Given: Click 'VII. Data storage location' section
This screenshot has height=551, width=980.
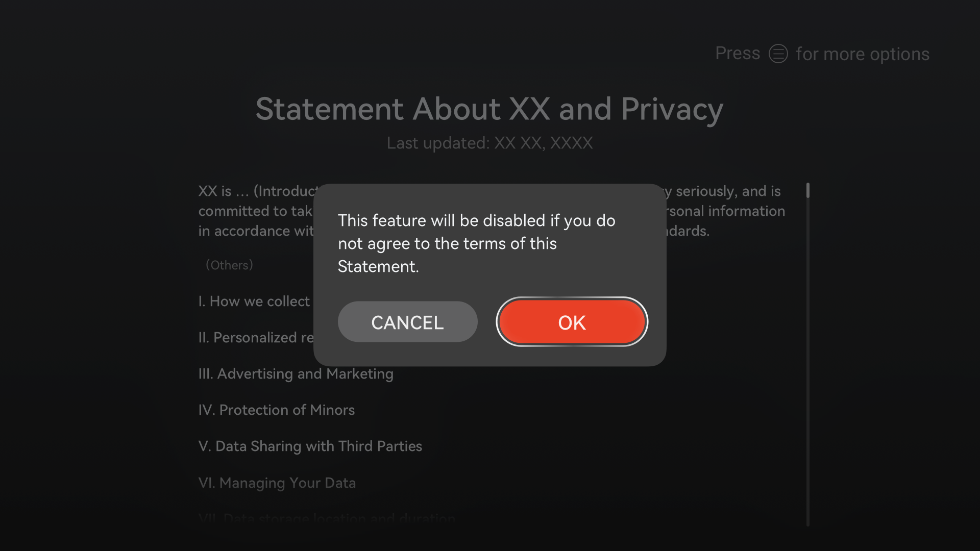Looking at the screenshot, I should pos(327,518).
